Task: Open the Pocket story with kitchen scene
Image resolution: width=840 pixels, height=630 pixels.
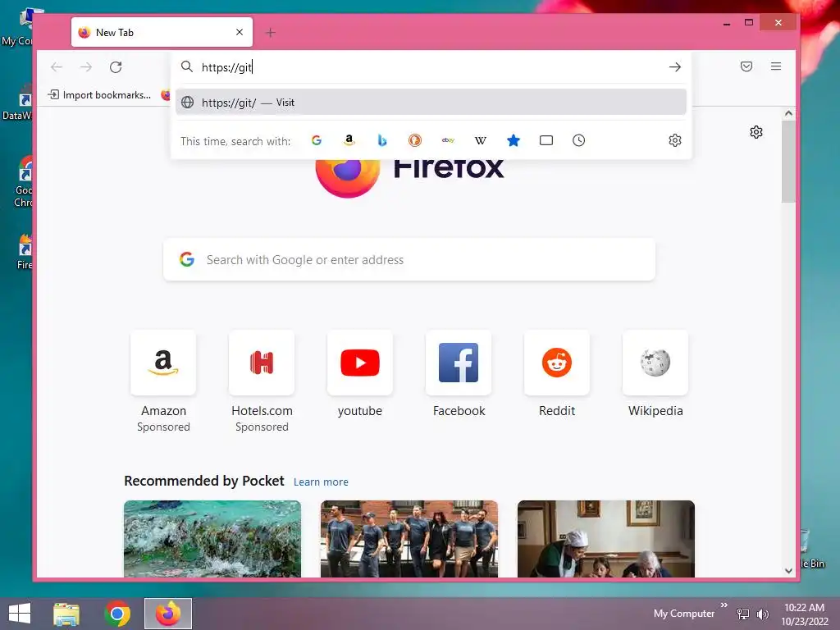Action: [x=606, y=539]
